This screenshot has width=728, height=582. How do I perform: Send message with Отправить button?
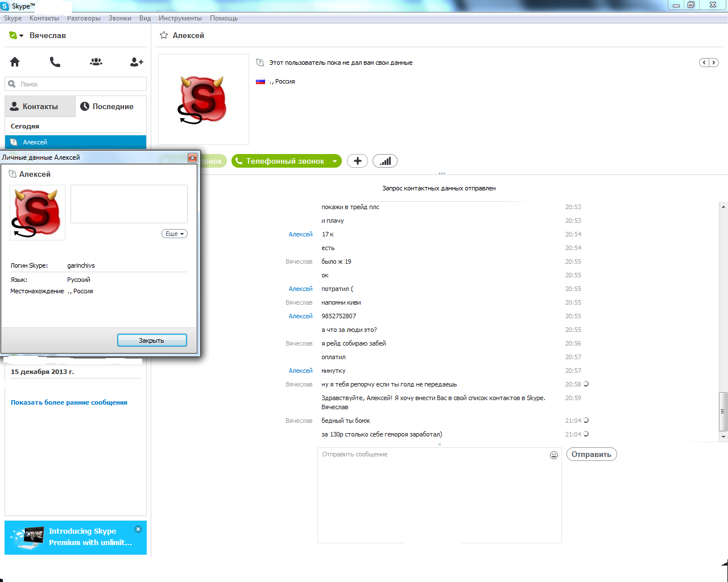(x=591, y=454)
